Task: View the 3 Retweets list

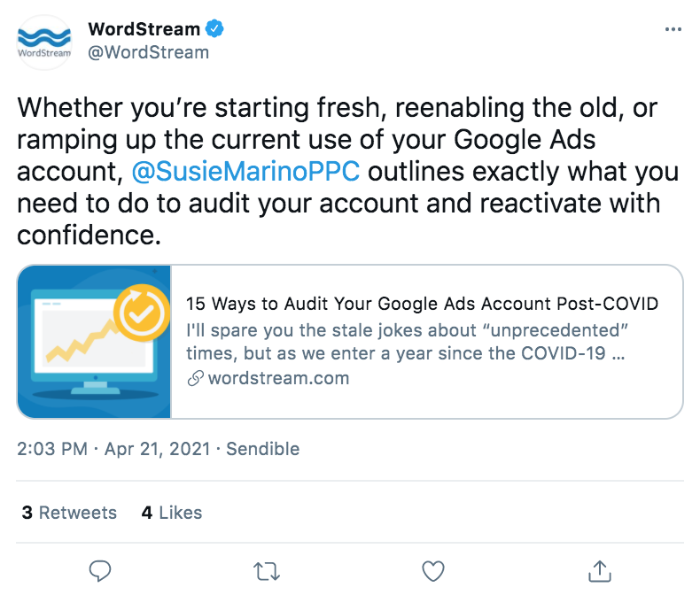Action: (x=69, y=513)
